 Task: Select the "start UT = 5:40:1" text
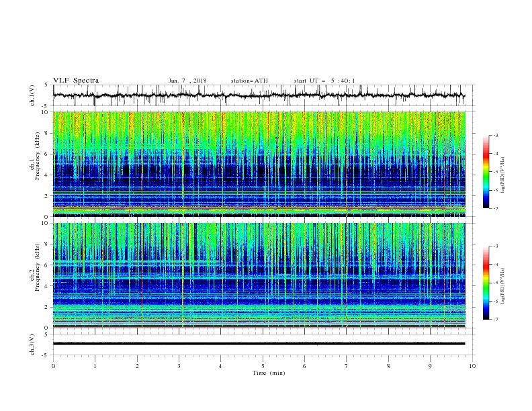(x=324, y=81)
